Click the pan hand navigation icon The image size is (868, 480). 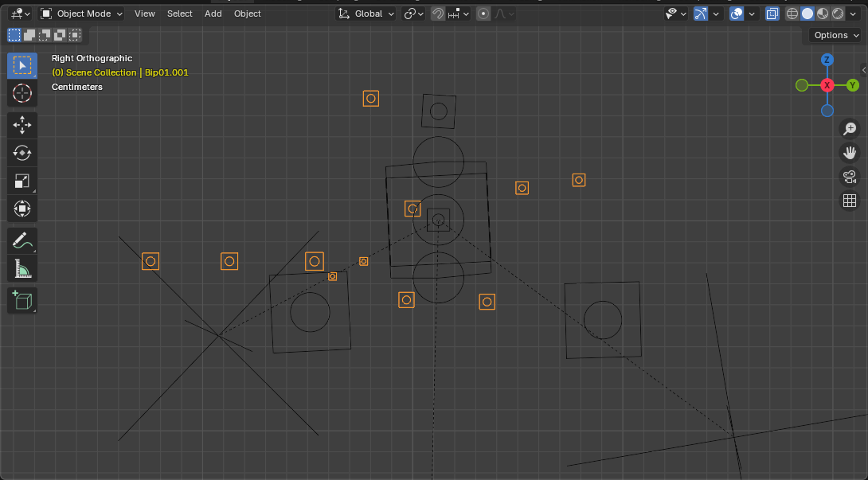point(850,152)
